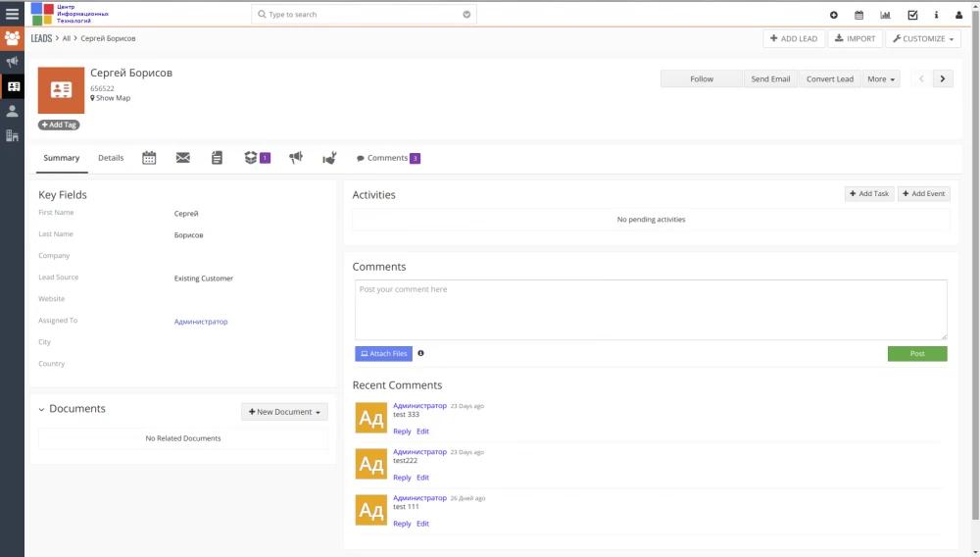Click the quick create plus icon

coord(833,15)
